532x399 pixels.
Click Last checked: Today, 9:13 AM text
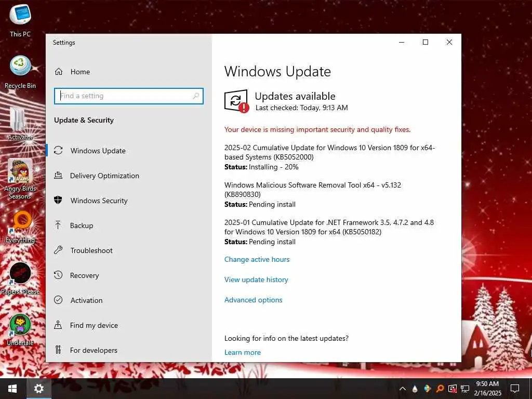pos(302,108)
